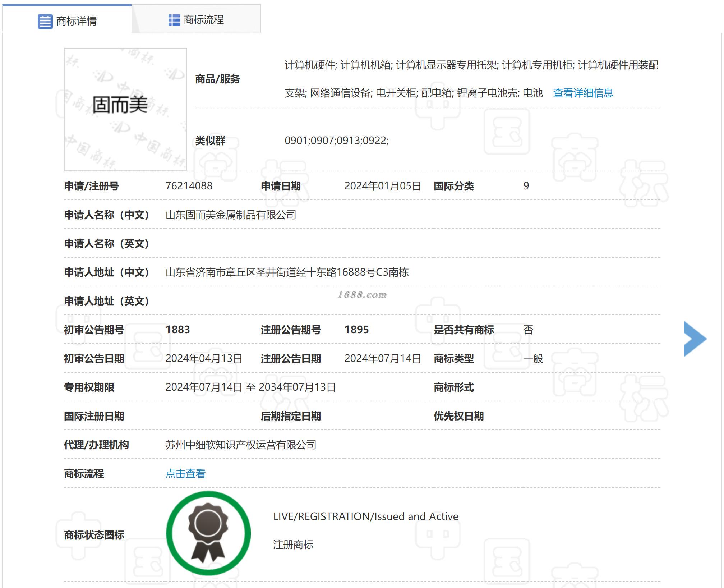This screenshot has height=588, width=724.
Task: Open the 查看详细信息 link
Action: click(x=583, y=93)
